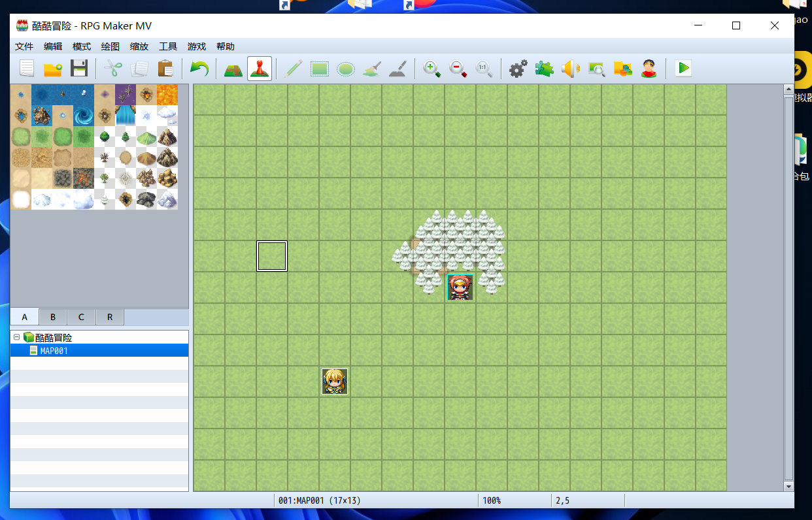Select MAP001 in the map tree
This screenshot has width=812, height=520.
(x=99, y=351)
